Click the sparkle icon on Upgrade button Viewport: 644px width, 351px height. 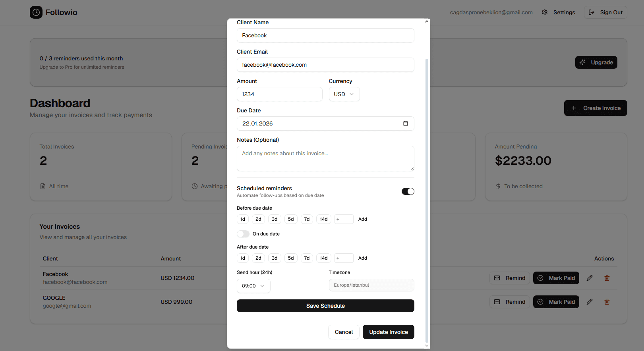(582, 62)
